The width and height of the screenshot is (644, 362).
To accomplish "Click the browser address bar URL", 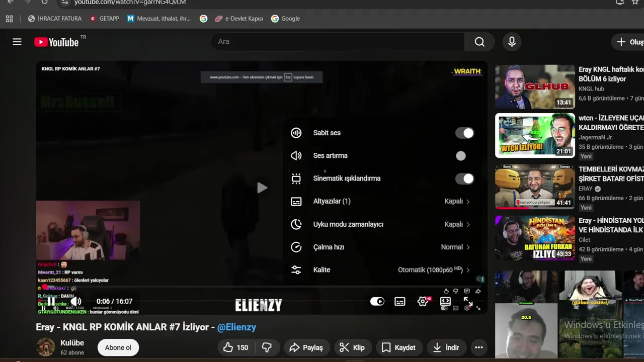I will click(x=130, y=2).
